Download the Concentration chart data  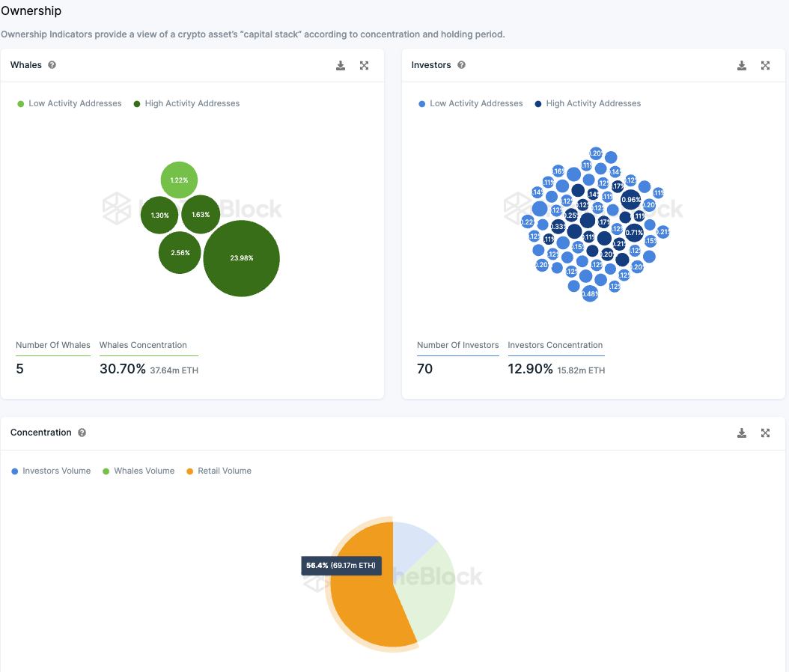click(742, 433)
